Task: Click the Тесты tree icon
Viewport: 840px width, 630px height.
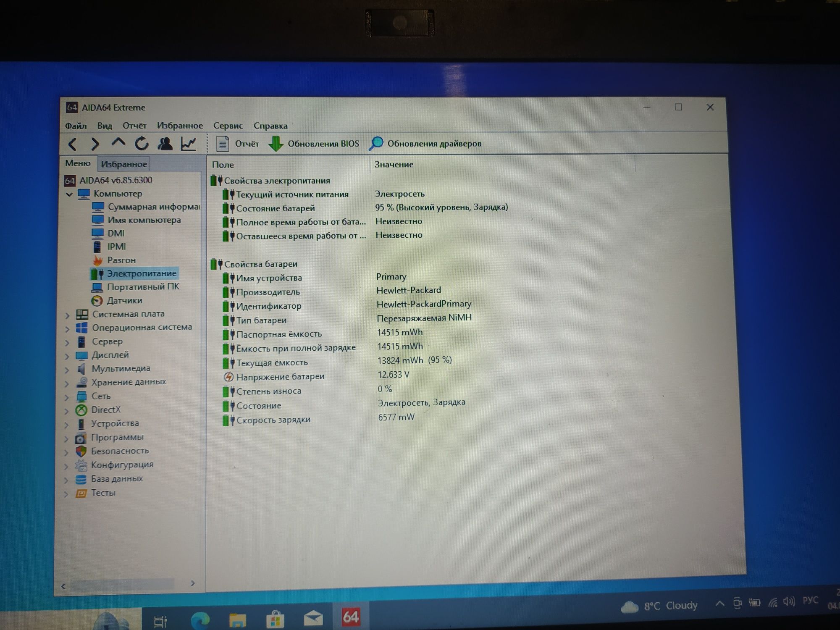Action: click(x=81, y=493)
